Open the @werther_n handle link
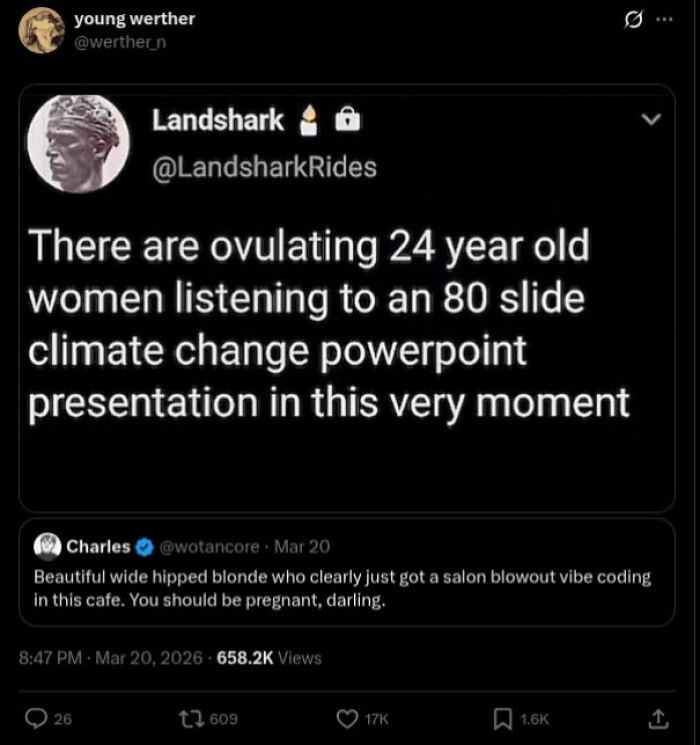Viewport: 700px width, 745px height. click(120, 42)
